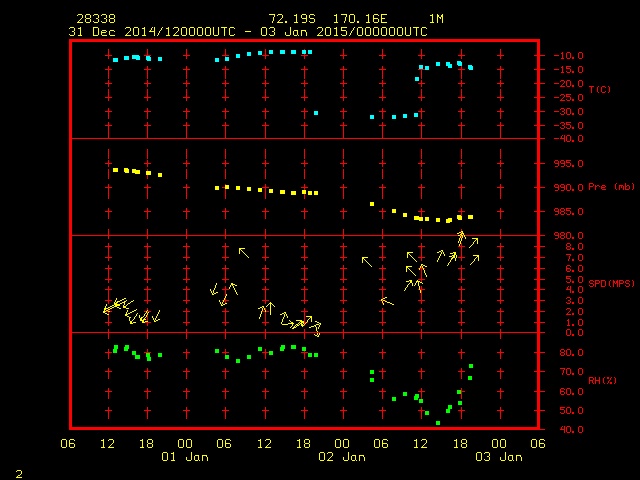Click the number 2 in bottom-left corner
Screen dimensions: 640x480
18,471
